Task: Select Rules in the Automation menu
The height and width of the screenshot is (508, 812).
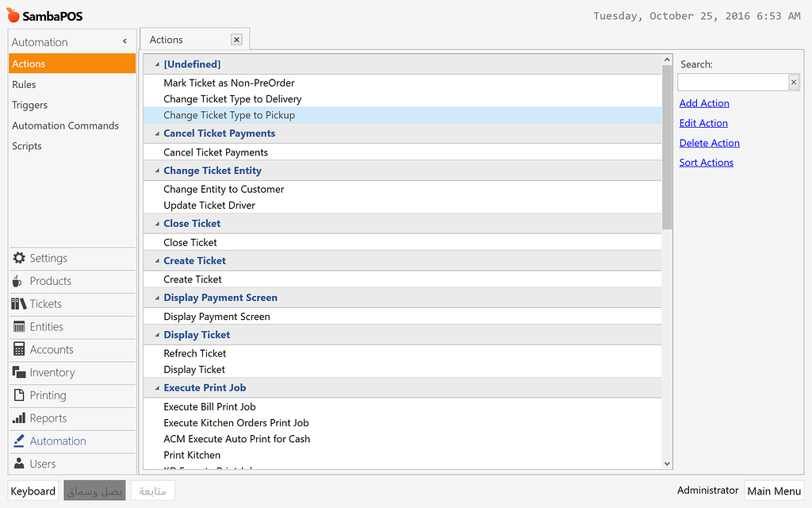Action: click(24, 84)
